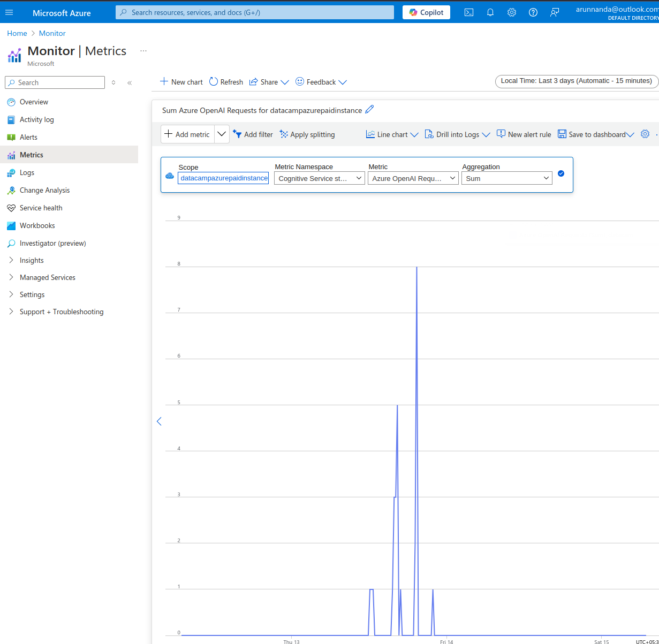Click Add metric button

coord(187,134)
